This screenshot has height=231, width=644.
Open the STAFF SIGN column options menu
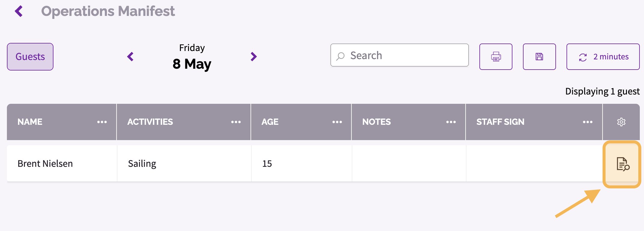pyautogui.click(x=588, y=122)
